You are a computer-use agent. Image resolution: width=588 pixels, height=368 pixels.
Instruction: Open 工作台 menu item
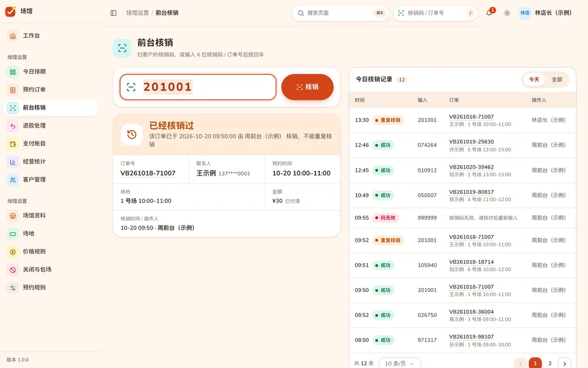[51, 36]
